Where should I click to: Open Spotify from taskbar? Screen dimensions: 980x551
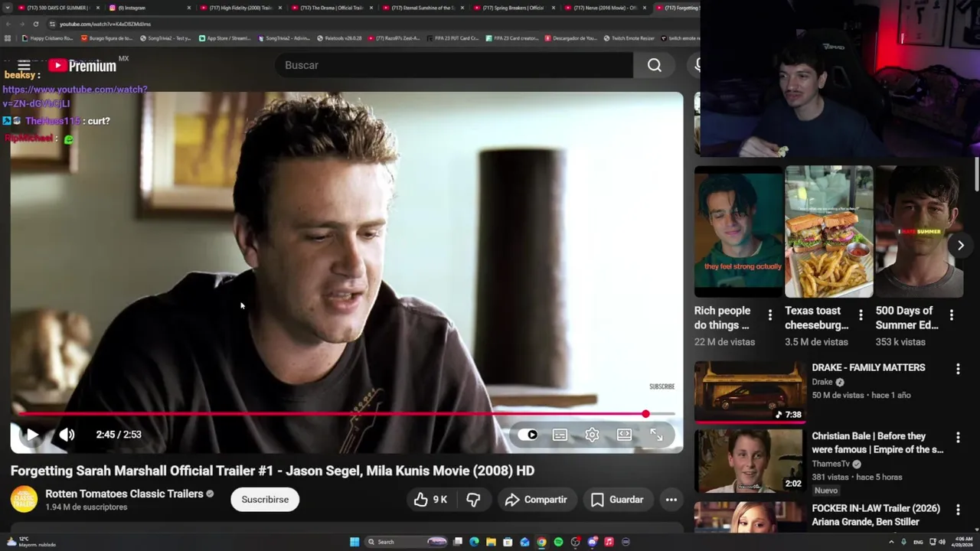click(x=558, y=542)
